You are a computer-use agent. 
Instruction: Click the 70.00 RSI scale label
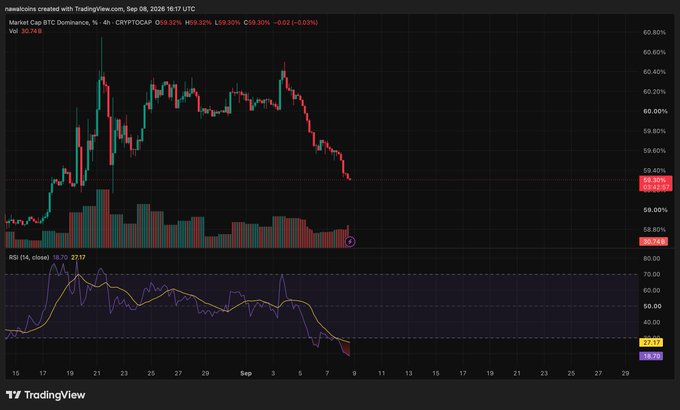tap(652, 275)
